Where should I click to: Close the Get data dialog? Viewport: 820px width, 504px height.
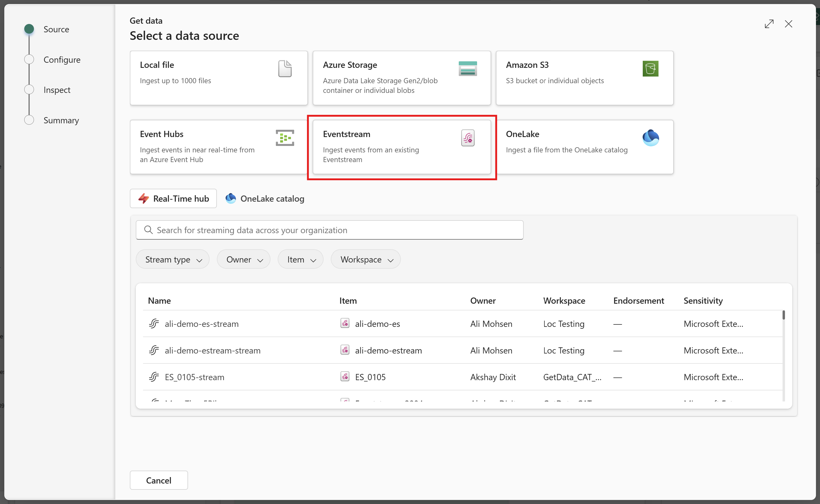click(x=788, y=24)
